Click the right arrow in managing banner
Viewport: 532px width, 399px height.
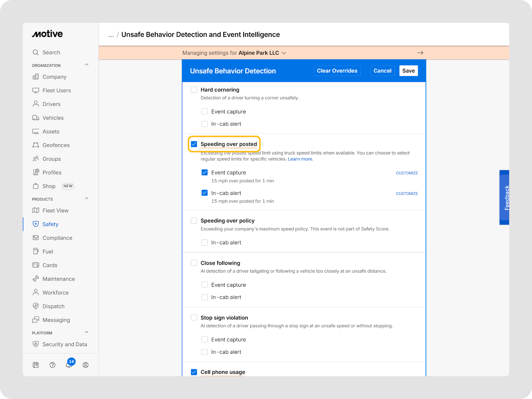(x=420, y=53)
